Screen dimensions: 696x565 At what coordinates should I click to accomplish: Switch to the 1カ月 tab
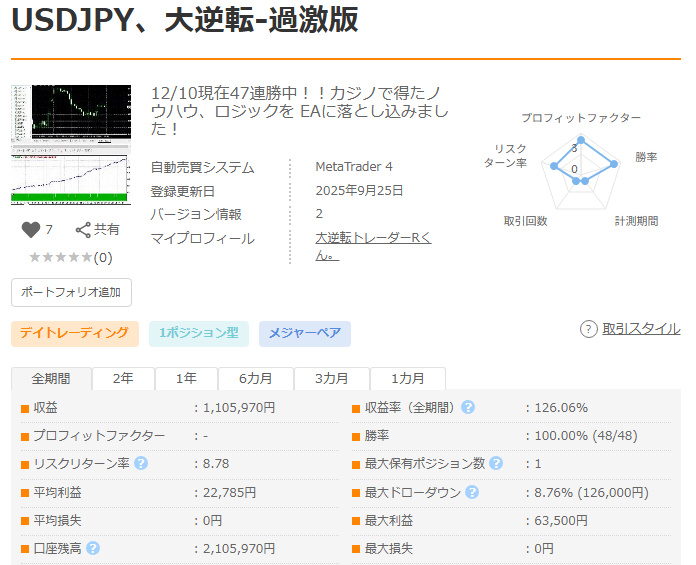tap(407, 379)
